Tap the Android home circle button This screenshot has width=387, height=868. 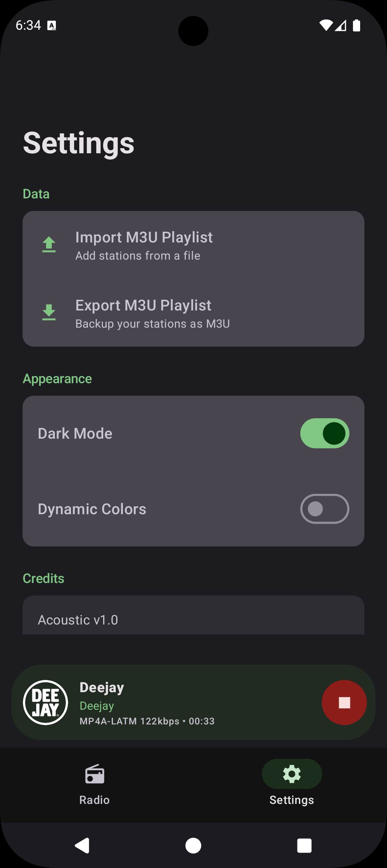pos(193,846)
